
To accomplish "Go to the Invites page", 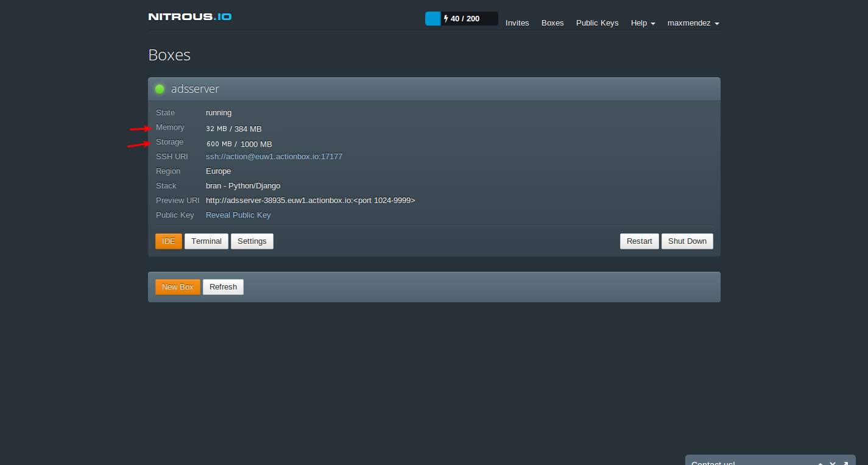I will coord(517,23).
